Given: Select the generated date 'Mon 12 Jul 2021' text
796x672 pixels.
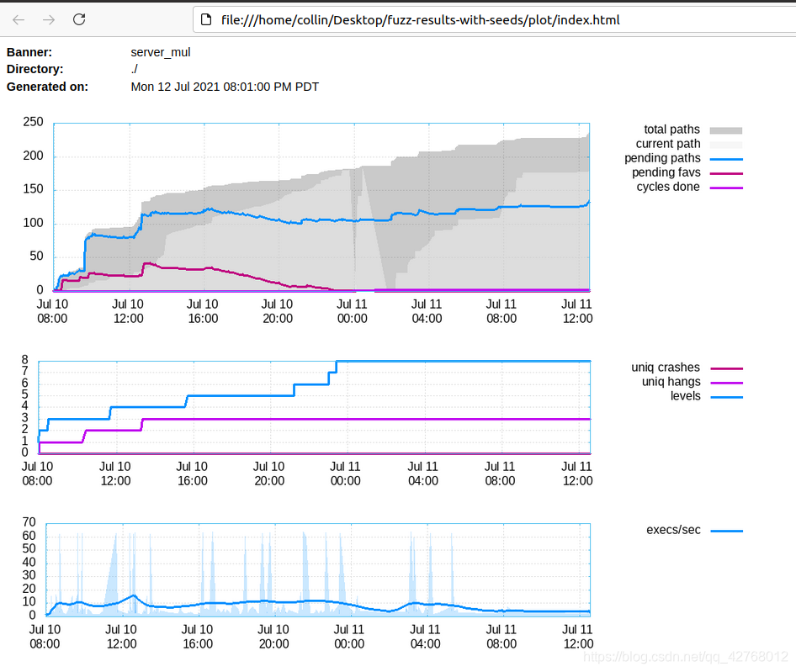Looking at the screenshot, I should (x=175, y=87).
